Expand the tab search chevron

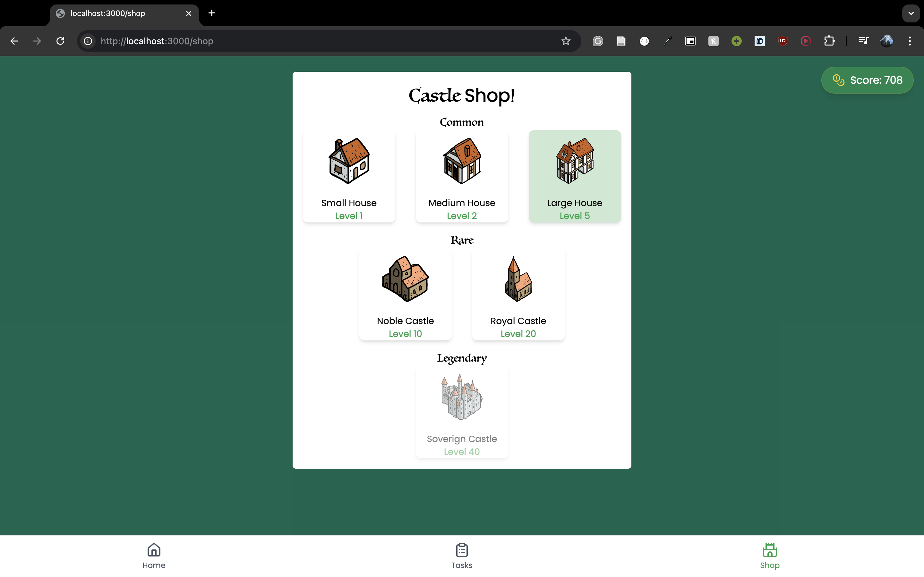(911, 13)
